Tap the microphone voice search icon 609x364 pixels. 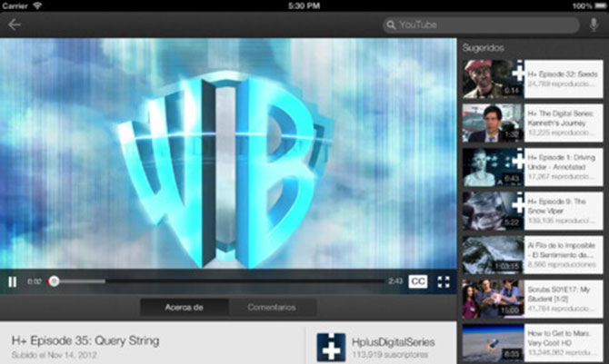coord(594,25)
